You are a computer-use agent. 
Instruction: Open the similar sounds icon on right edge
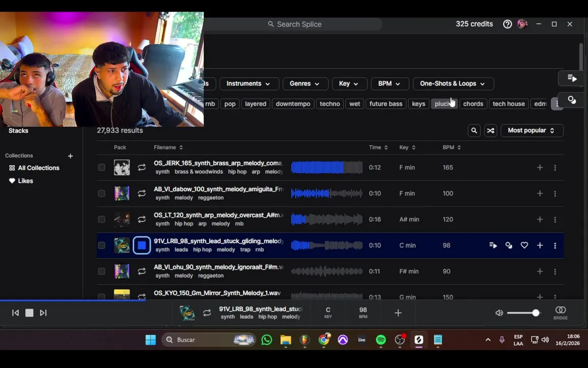pyautogui.click(x=572, y=100)
